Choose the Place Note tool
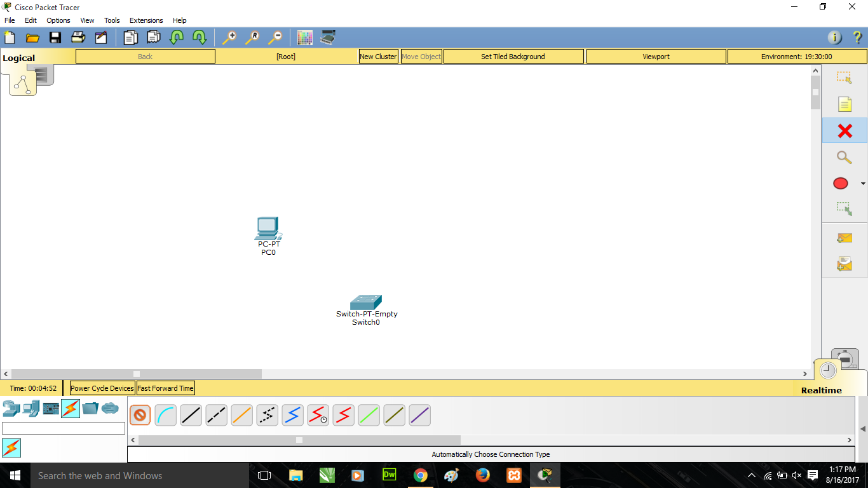Viewport: 868px width, 488px height. tap(844, 104)
